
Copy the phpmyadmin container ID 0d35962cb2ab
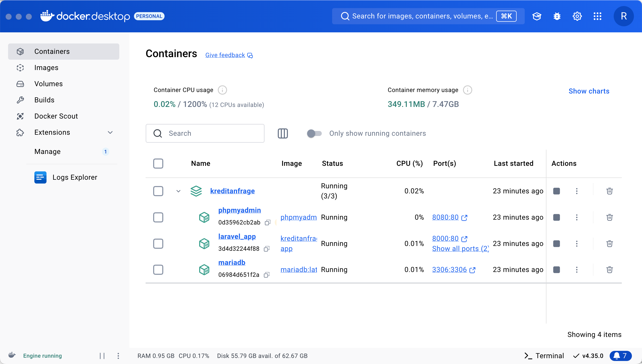click(268, 222)
